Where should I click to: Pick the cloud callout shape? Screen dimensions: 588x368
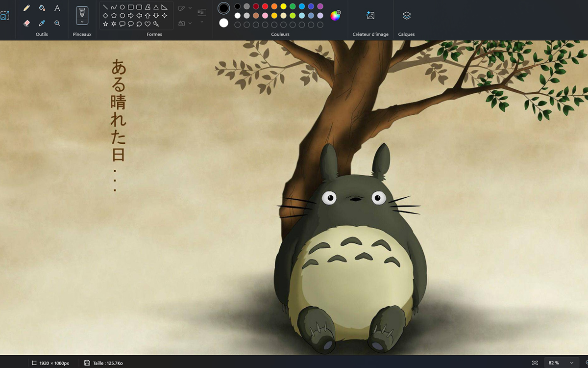click(x=139, y=24)
